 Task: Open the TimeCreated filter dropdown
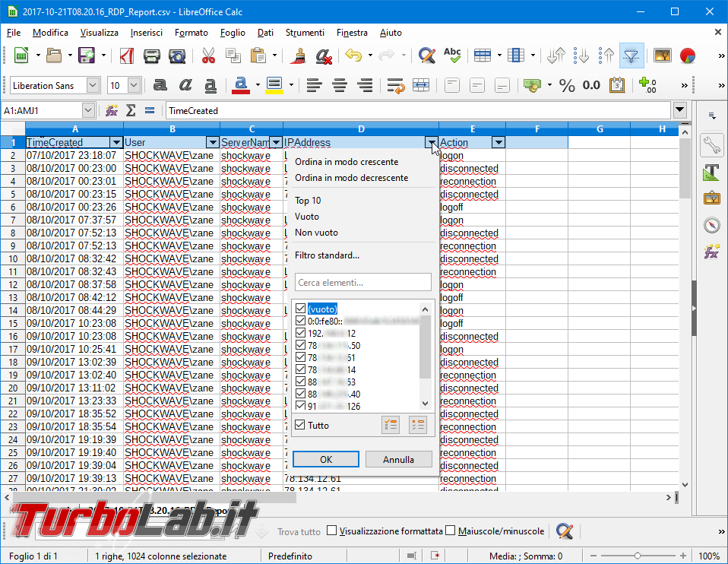(x=116, y=142)
